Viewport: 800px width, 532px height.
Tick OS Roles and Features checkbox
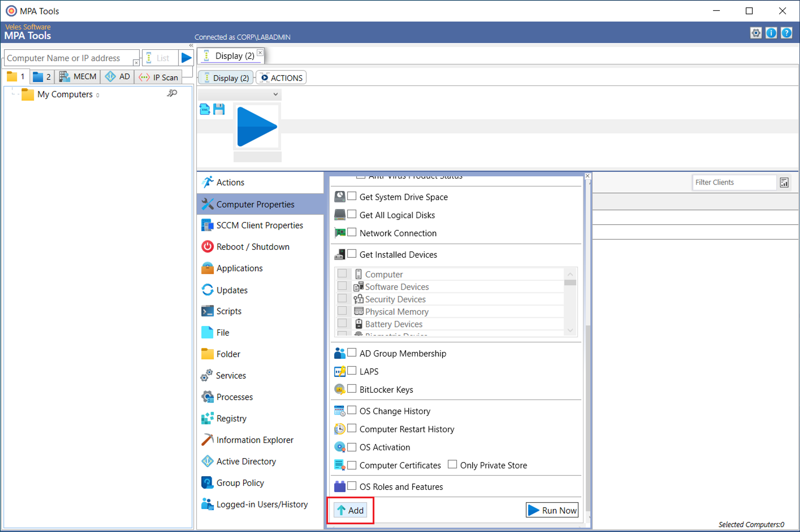tap(352, 486)
